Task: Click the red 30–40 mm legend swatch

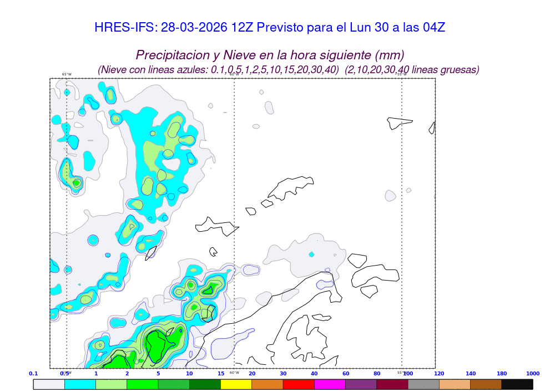Action: (299, 384)
